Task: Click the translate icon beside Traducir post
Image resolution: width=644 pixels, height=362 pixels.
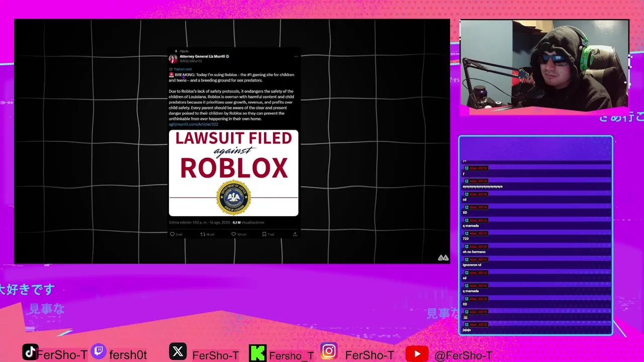Action: click(x=171, y=69)
